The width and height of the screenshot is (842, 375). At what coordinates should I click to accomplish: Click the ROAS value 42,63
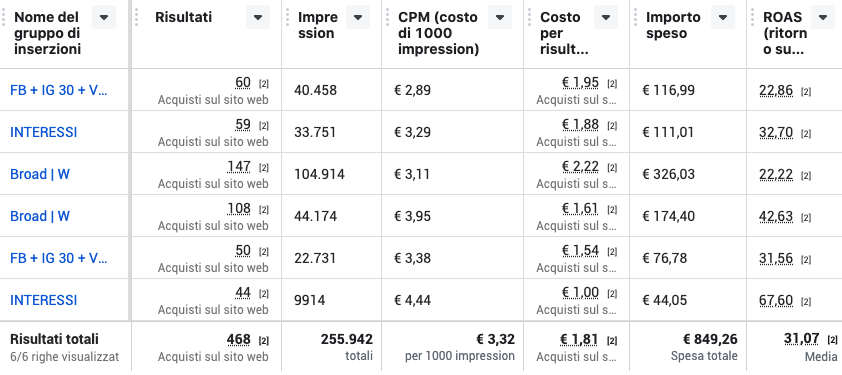click(776, 216)
